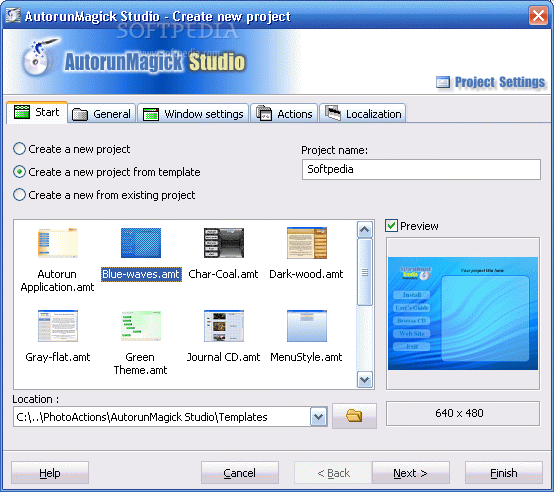
Task: Open the Localization tab
Action: (x=363, y=114)
